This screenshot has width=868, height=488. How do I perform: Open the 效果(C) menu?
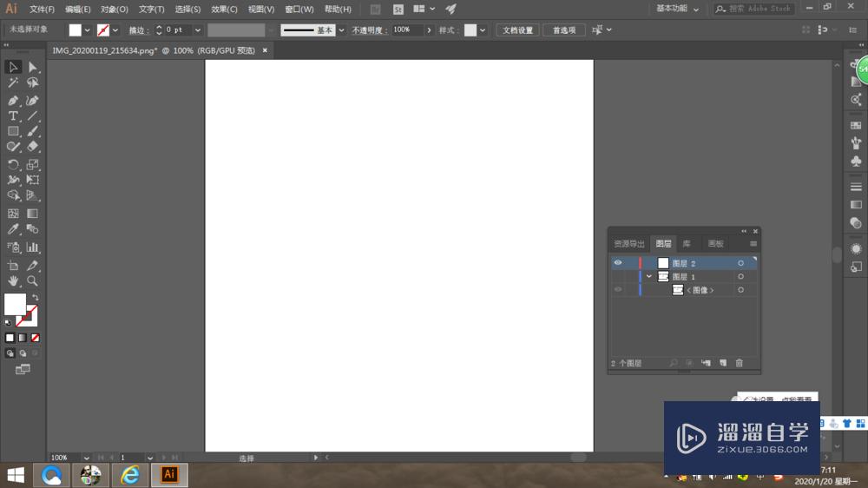(x=224, y=10)
